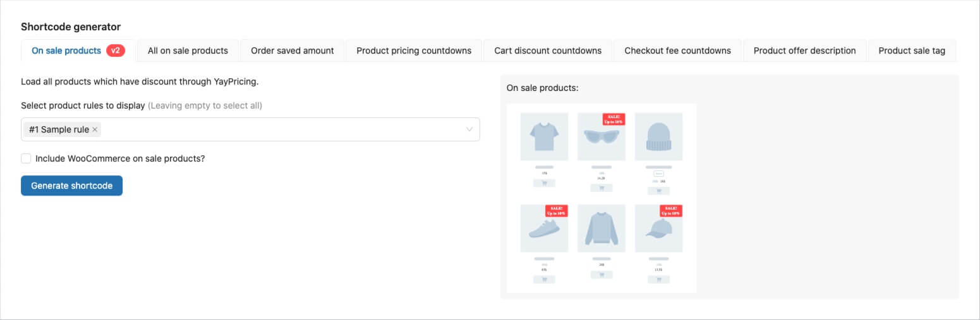Click the sneaker product image in preview
This screenshot has width=980, height=320.
[544, 228]
